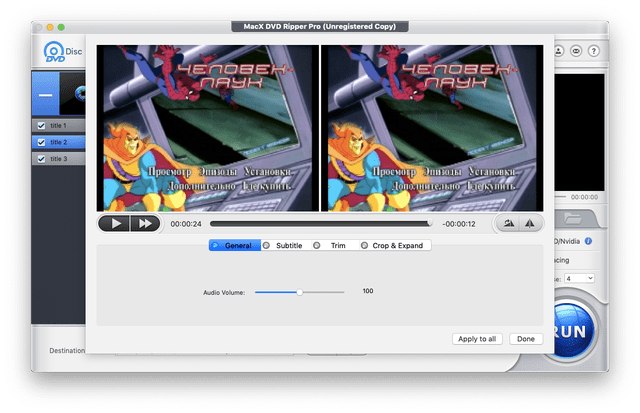Image resolution: width=640 pixels, height=413 pixels.
Task: Click the blue minus button in title list
Action: coord(45,94)
